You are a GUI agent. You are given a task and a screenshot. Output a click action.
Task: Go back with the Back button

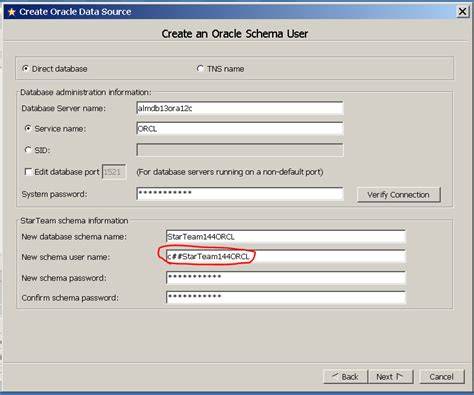pyautogui.click(x=345, y=377)
